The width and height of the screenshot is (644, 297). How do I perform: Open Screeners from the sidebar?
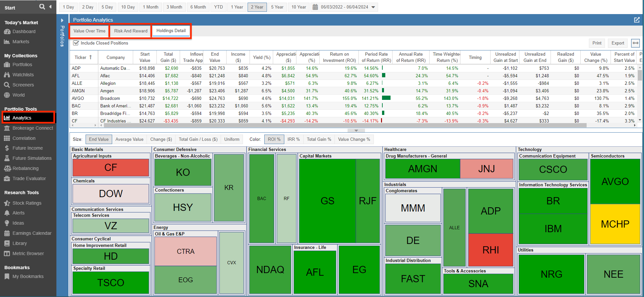coord(23,85)
